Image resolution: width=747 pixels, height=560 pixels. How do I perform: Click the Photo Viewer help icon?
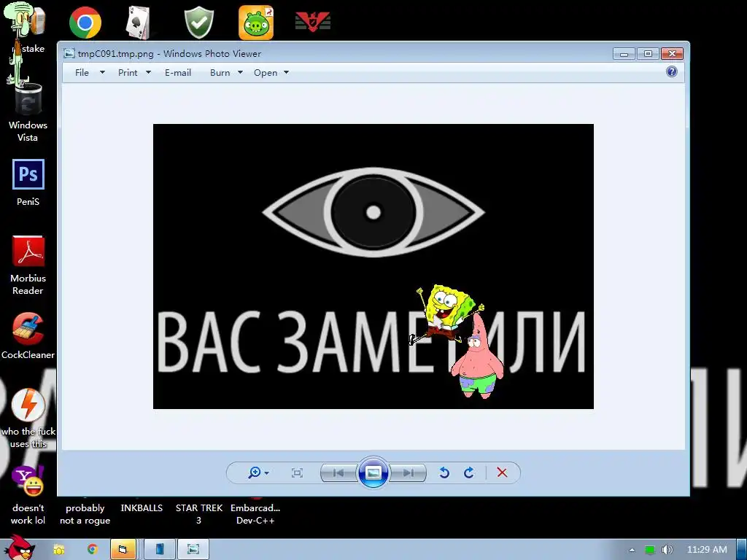coord(672,72)
